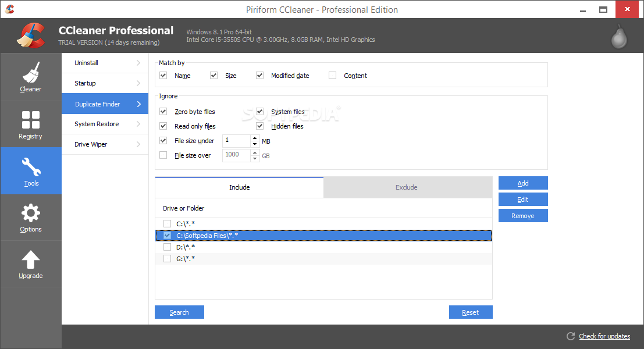Viewport: 644px width, 349px height.
Task: Click the Duplicate Finder chevron arrow
Action: 139,104
